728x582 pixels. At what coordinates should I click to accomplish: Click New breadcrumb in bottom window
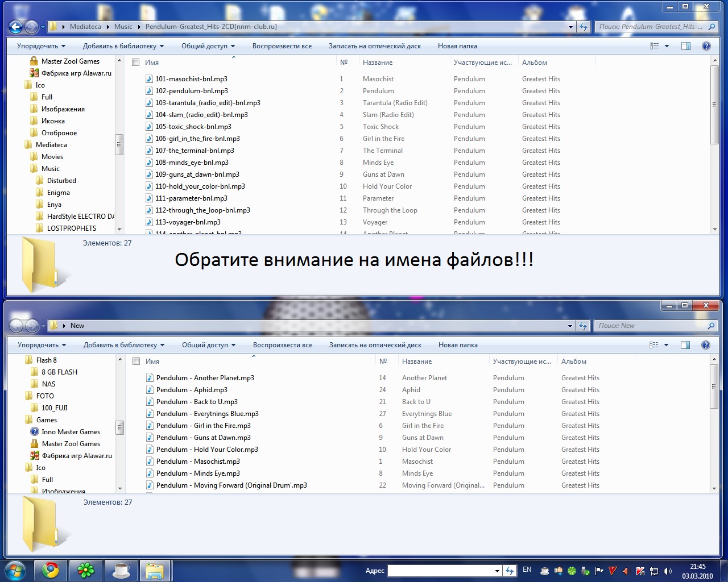click(x=77, y=326)
